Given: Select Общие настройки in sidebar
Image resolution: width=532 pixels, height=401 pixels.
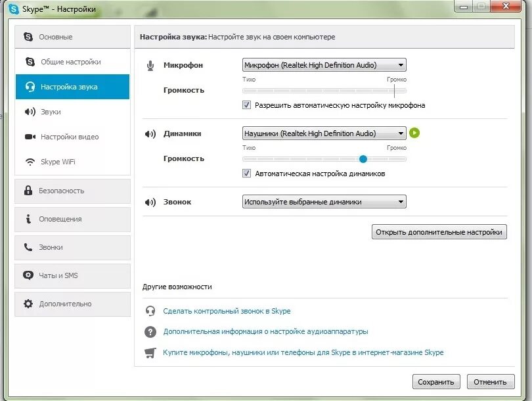Looking at the screenshot, I should pos(73,62).
